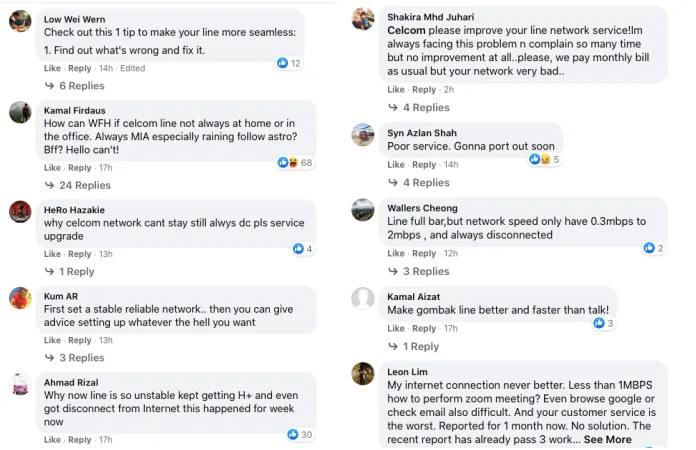Reply to HeRo Hazakie's comment
Screen dimensions: 696x450
(x=80, y=254)
